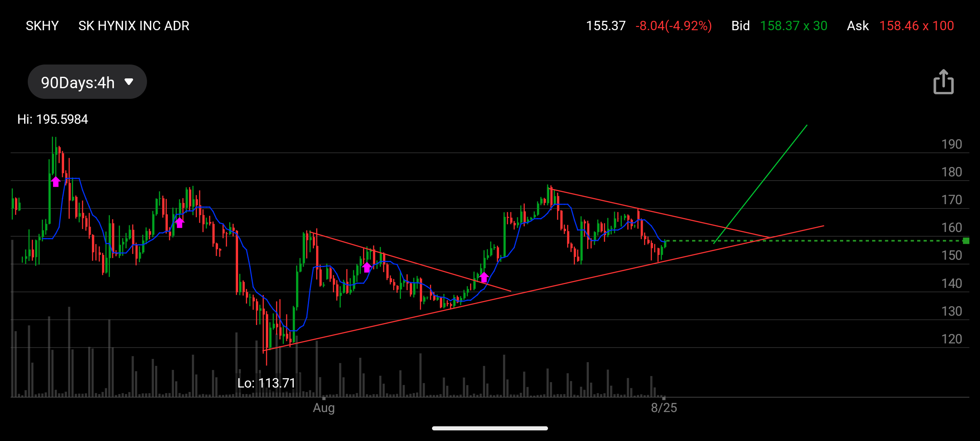Screen dimensions: 980x441
Task: Tap the Hi: 195.5984 label
Action: coord(53,119)
